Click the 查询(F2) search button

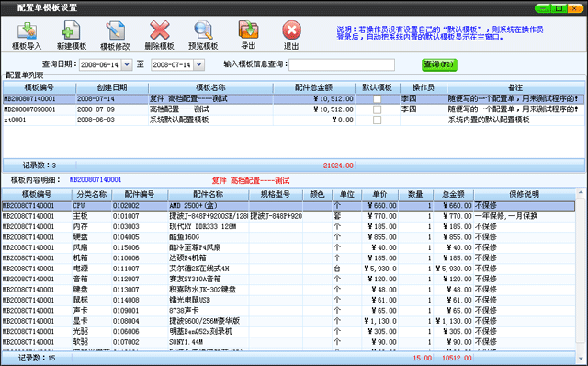point(439,64)
